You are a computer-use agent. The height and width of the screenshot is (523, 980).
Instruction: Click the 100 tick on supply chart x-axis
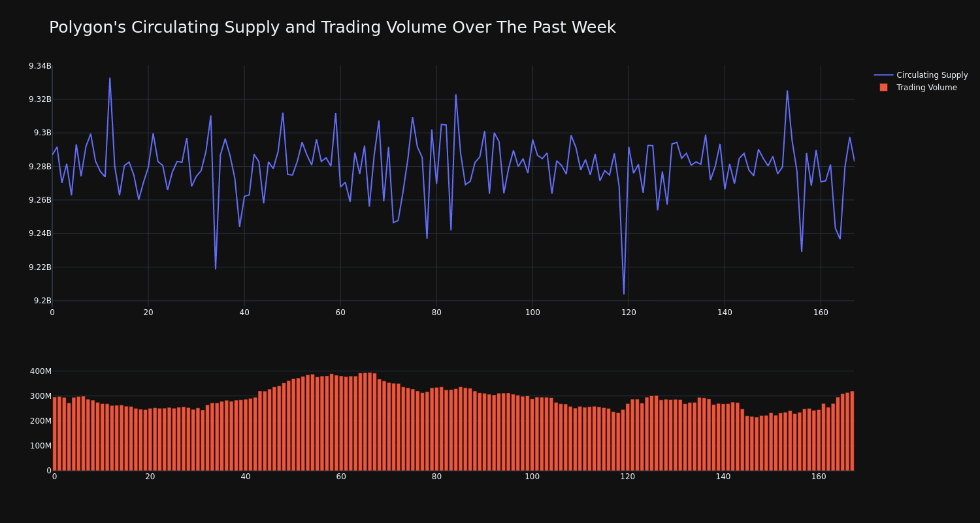[x=532, y=312]
